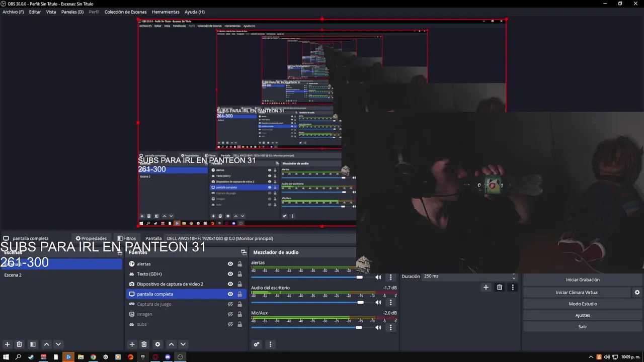Add a new source in Fuentes

132,344
